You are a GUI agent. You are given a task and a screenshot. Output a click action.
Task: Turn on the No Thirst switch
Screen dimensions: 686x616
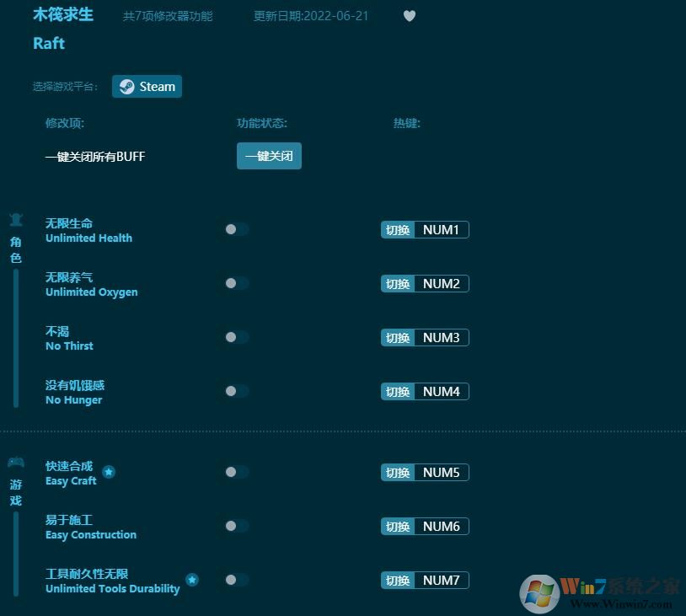coord(236,337)
